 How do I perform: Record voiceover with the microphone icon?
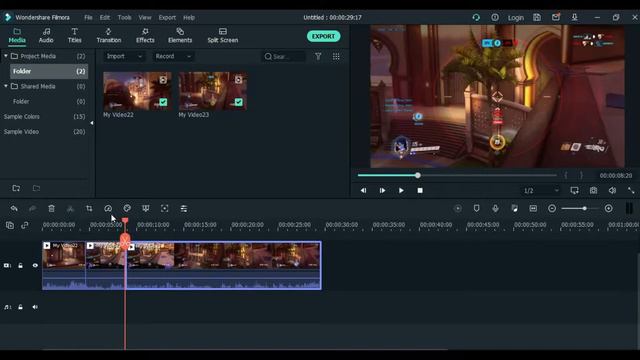pos(495,209)
